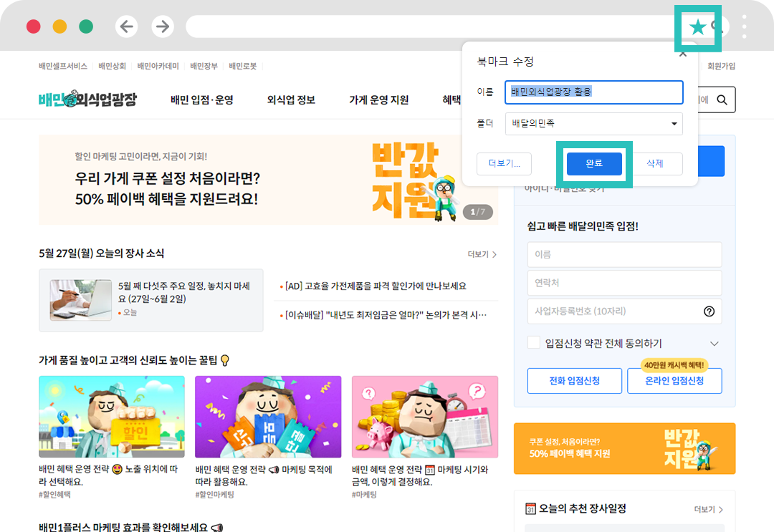Click the #할인마케팅 tag
This screenshot has height=532, width=774.
click(x=215, y=495)
